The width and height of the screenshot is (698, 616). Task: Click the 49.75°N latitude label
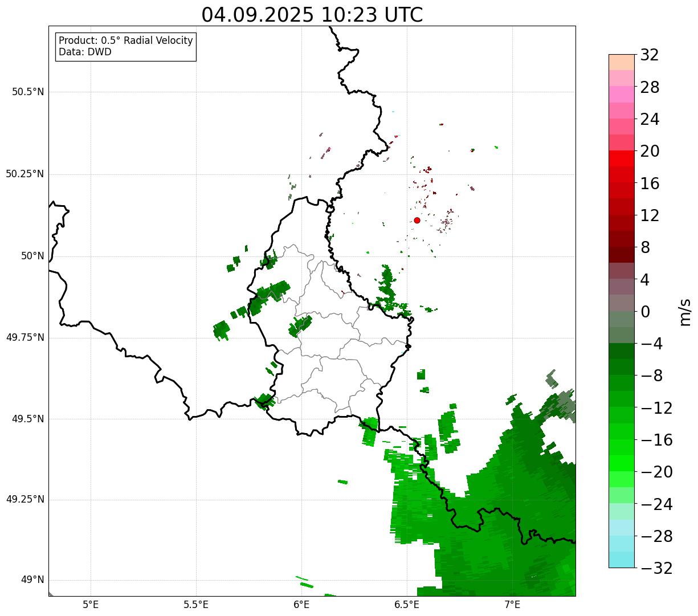[x=25, y=337]
